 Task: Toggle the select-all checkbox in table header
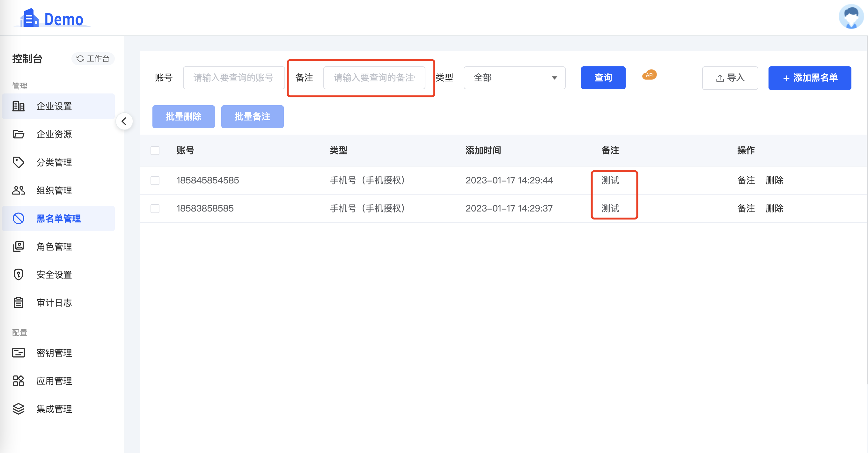click(155, 150)
